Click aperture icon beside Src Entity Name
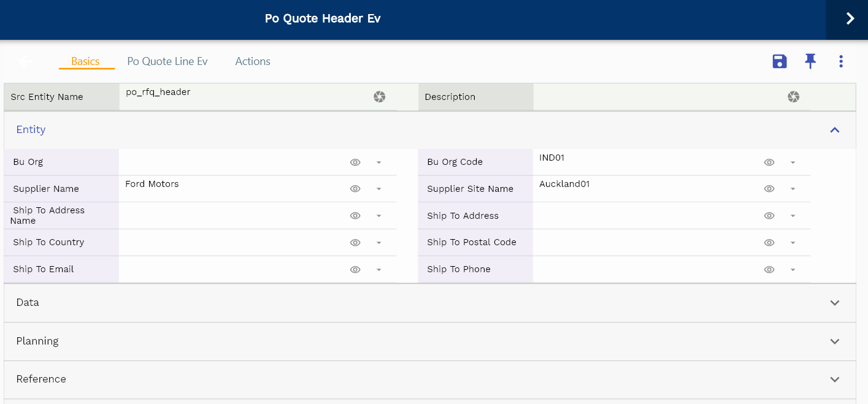Image resolution: width=868 pixels, height=404 pixels. 379,97
